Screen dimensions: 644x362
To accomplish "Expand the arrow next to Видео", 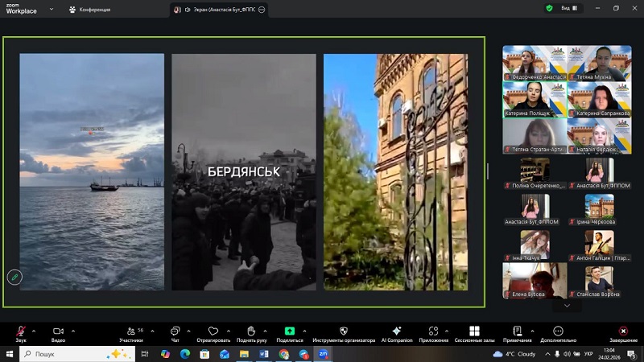I will [x=73, y=331].
